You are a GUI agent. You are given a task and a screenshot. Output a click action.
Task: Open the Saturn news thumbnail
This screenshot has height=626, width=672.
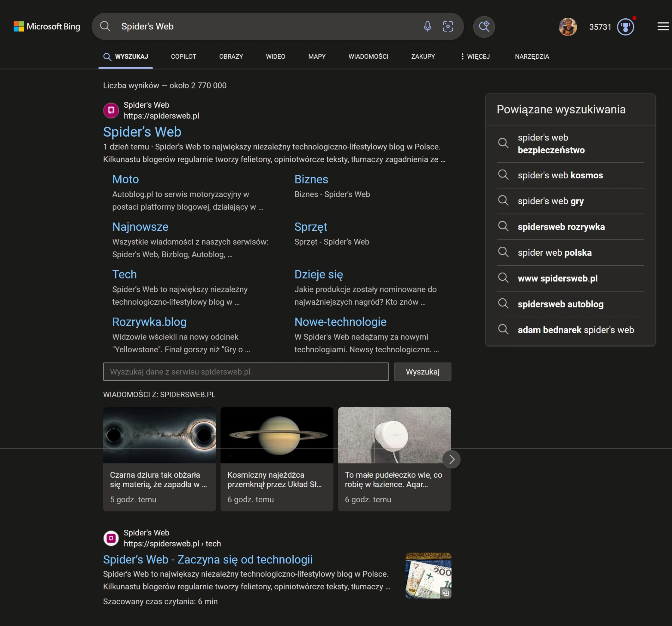pos(277,435)
